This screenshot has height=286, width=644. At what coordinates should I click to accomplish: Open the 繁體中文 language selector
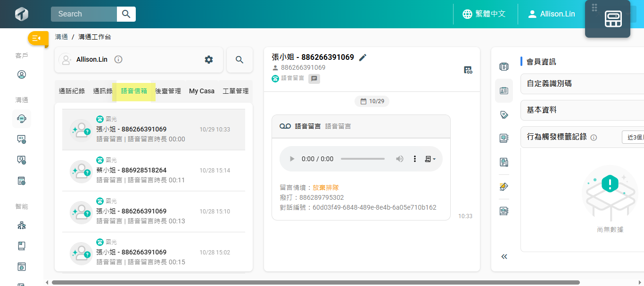(484, 14)
